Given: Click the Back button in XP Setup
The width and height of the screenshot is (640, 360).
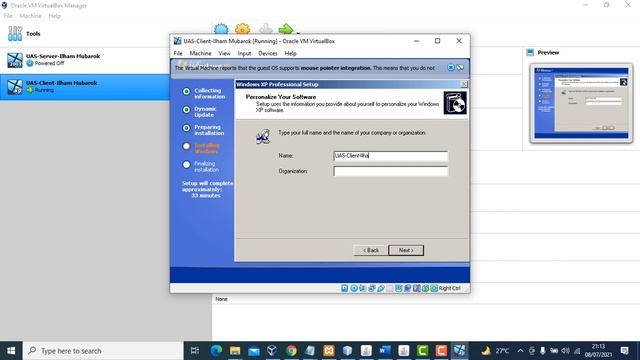Looking at the screenshot, I should 371,250.
